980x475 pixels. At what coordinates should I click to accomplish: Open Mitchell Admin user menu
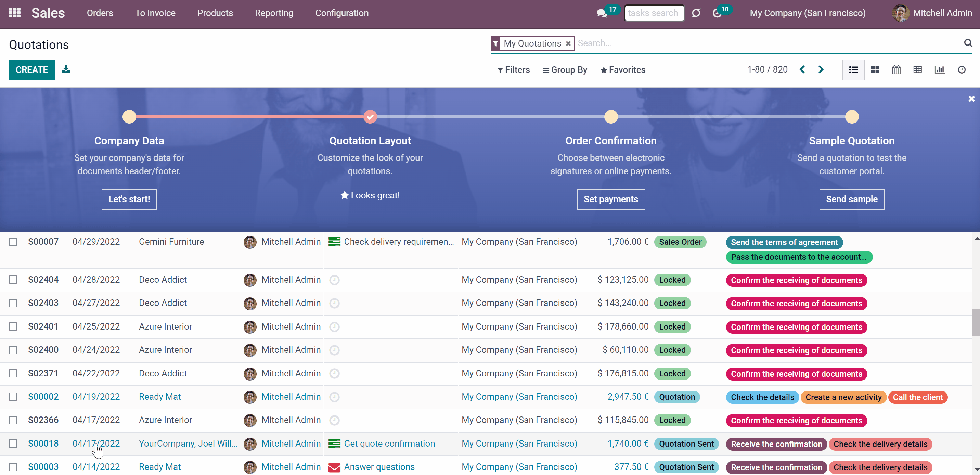pyautogui.click(x=932, y=13)
